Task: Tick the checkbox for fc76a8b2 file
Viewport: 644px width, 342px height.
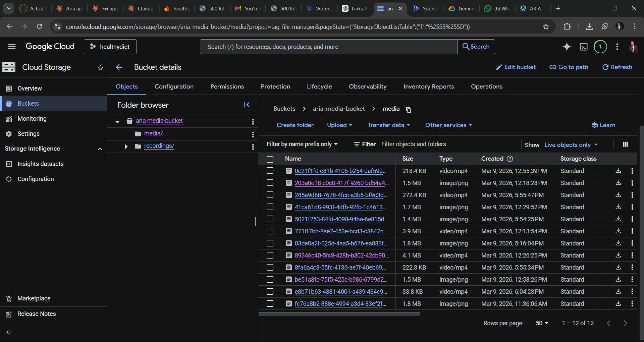Action: point(270,303)
